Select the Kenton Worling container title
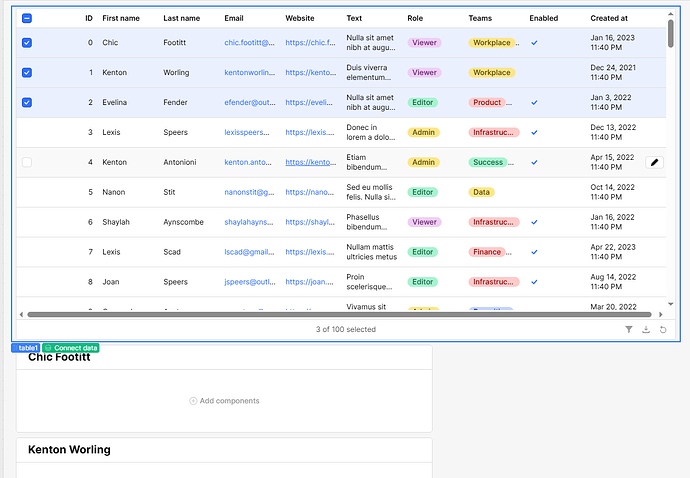The width and height of the screenshot is (690, 478). 69,450
